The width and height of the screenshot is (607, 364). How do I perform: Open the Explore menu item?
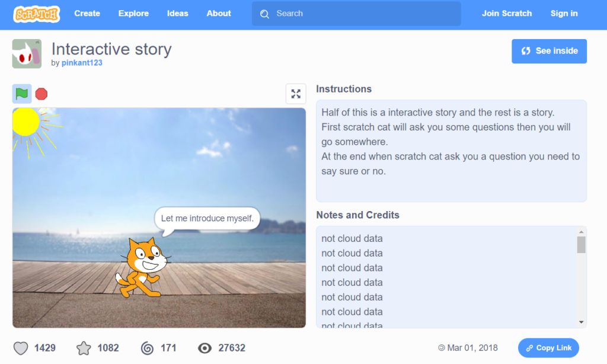133,14
